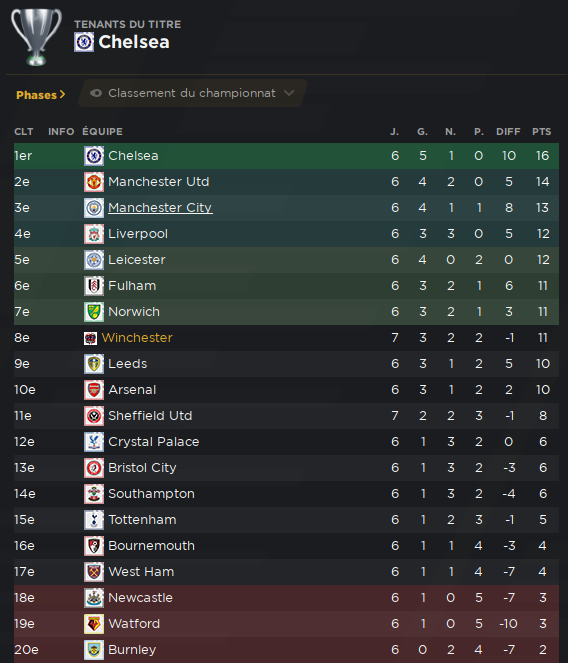Expand the dropdown chevron beside Classement du championnat
568x663 pixels.
(x=289, y=93)
